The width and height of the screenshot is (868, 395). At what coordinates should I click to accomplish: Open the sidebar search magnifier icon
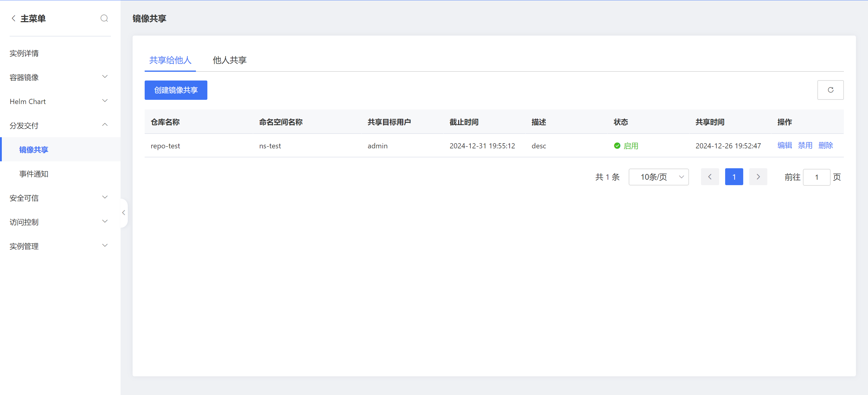click(x=104, y=18)
